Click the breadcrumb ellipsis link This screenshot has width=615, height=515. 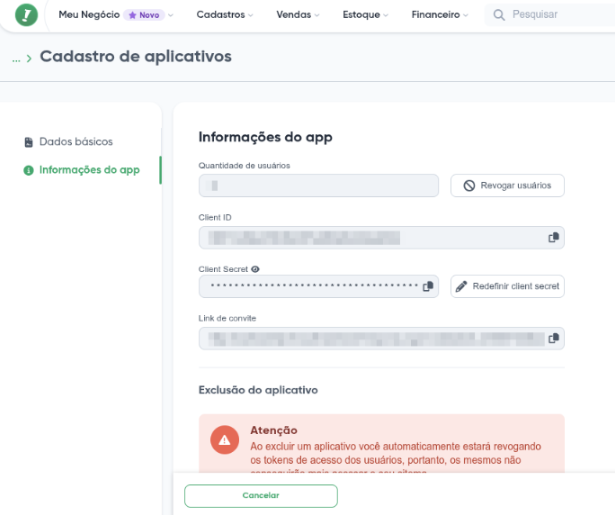click(x=16, y=58)
